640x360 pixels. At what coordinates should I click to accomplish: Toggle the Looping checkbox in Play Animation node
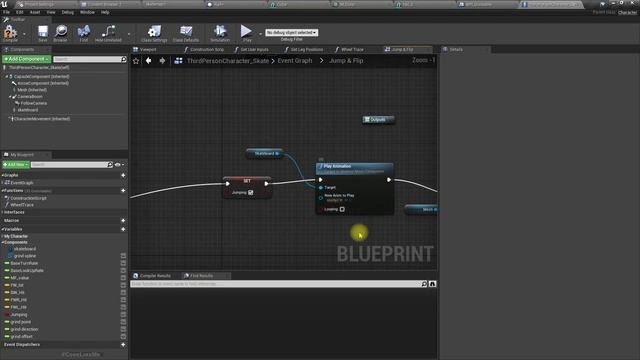(x=342, y=209)
